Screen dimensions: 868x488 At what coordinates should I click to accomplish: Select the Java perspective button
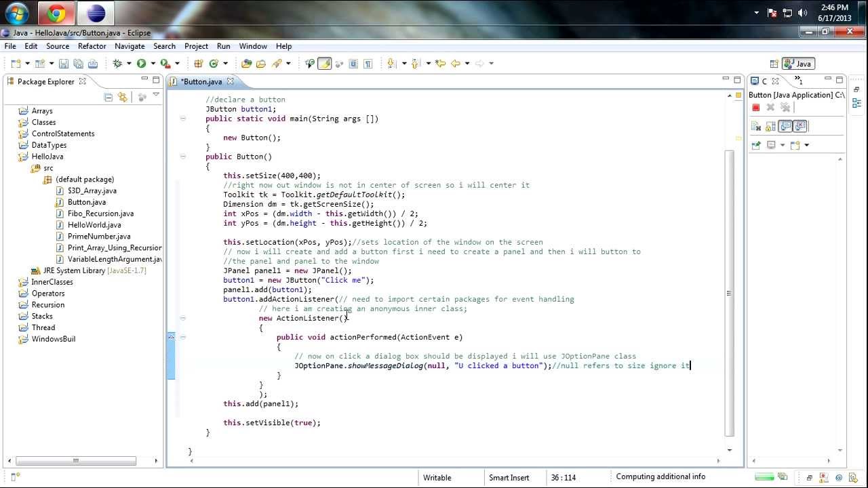[x=797, y=64]
